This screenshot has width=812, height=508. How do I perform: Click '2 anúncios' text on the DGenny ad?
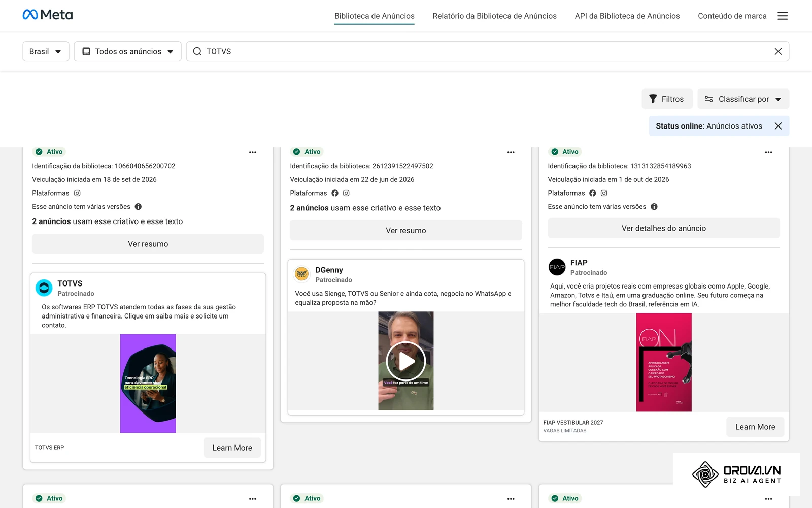[309, 208]
